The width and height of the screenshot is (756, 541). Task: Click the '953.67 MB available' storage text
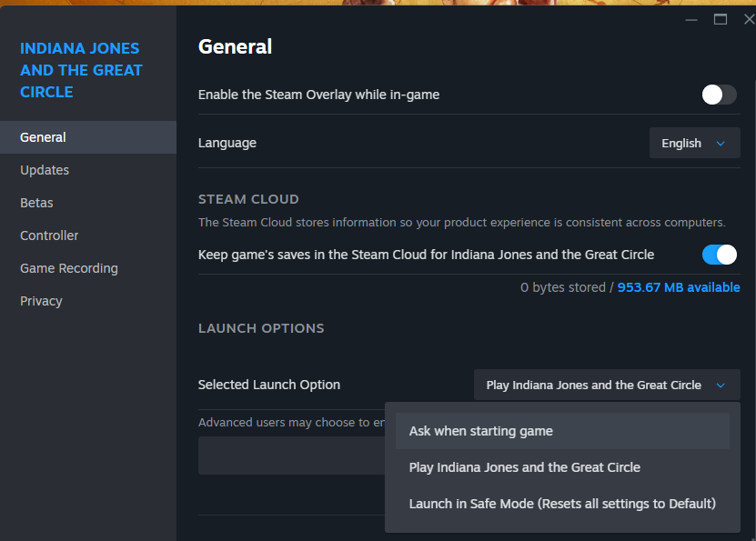pos(678,287)
